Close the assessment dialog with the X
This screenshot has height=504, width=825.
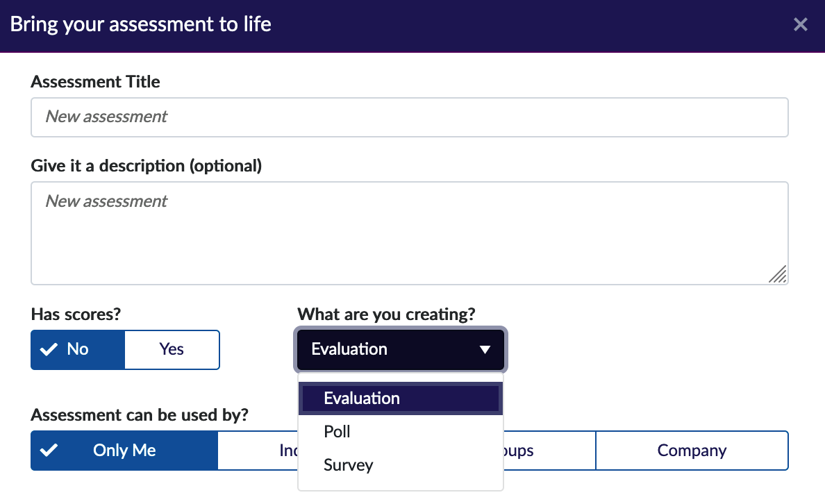tap(800, 25)
